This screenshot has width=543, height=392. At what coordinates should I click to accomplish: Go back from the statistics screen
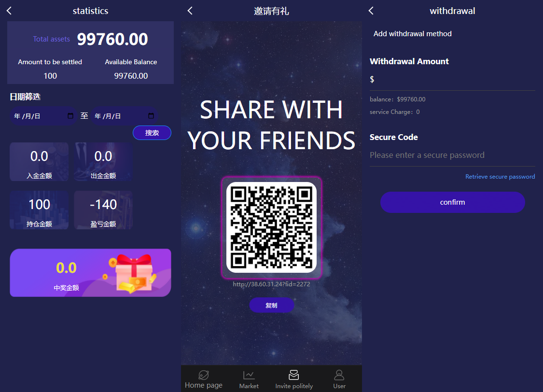coord(9,11)
